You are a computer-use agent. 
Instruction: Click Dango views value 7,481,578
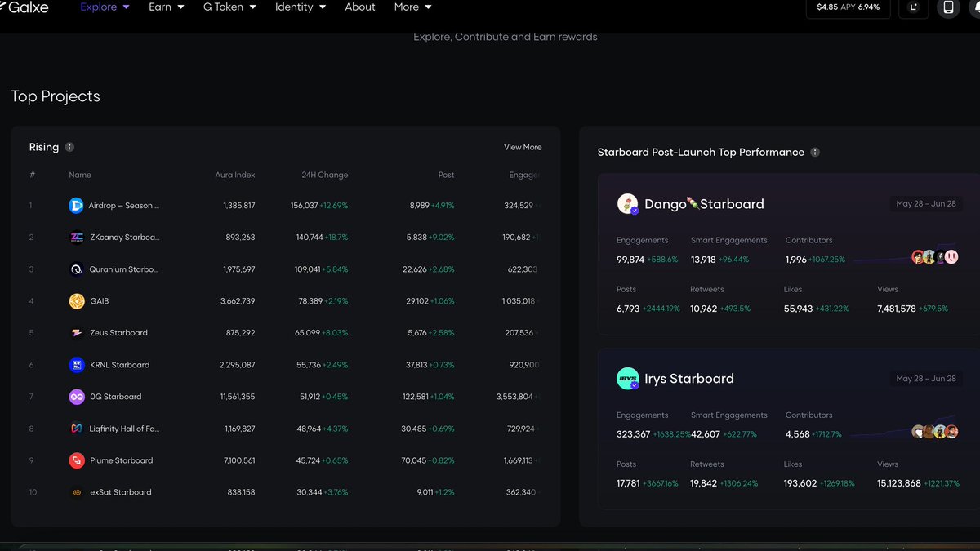(897, 309)
